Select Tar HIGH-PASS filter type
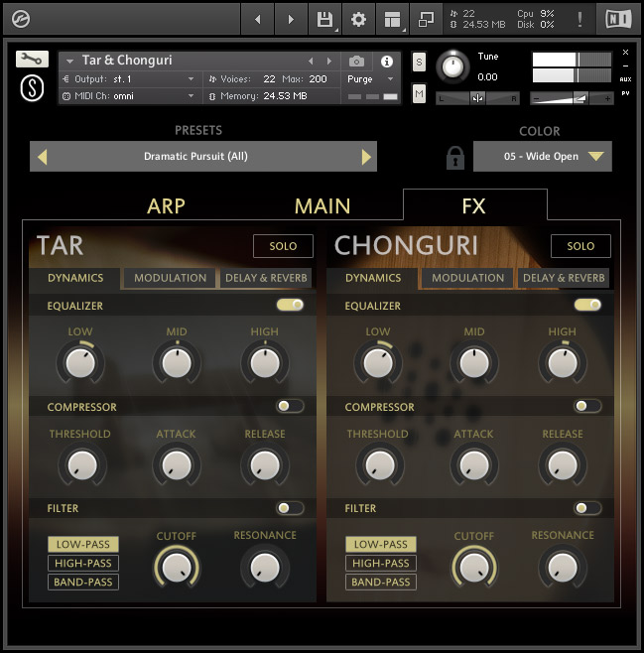Viewport: 644px width, 653px height. click(x=83, y=563)
